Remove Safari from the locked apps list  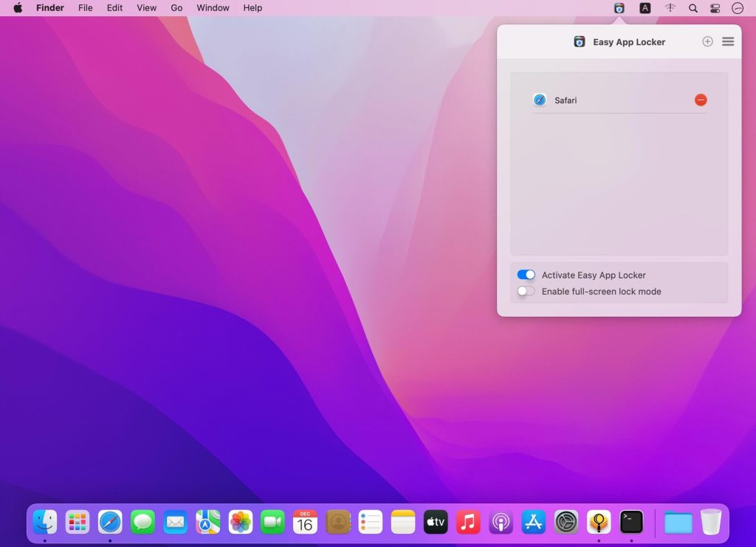tap(700, 100)
